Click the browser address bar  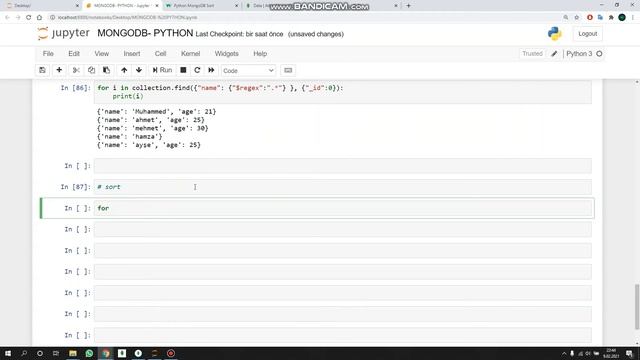pyautogui.click(x=302, y=18)
